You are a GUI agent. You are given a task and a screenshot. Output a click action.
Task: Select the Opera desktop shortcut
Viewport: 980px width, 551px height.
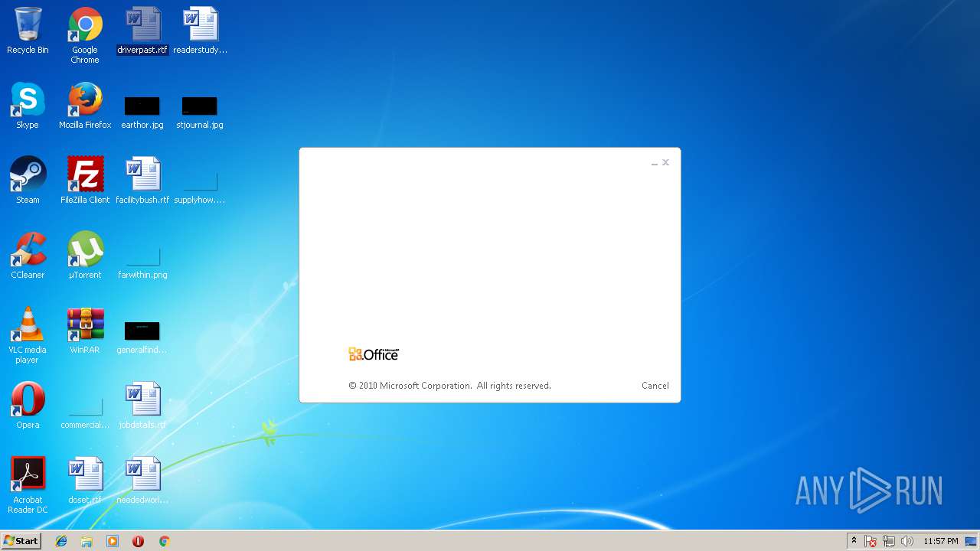tap(28, 406)
